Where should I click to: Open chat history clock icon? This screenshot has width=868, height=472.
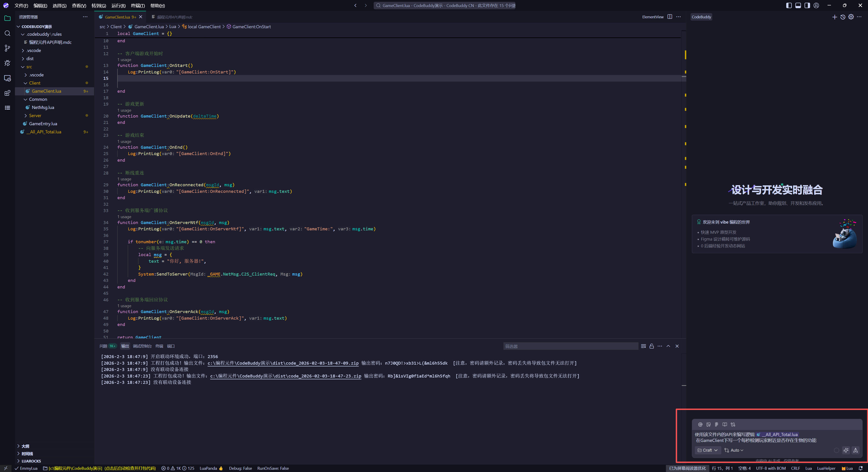click(x=843, y=17)
